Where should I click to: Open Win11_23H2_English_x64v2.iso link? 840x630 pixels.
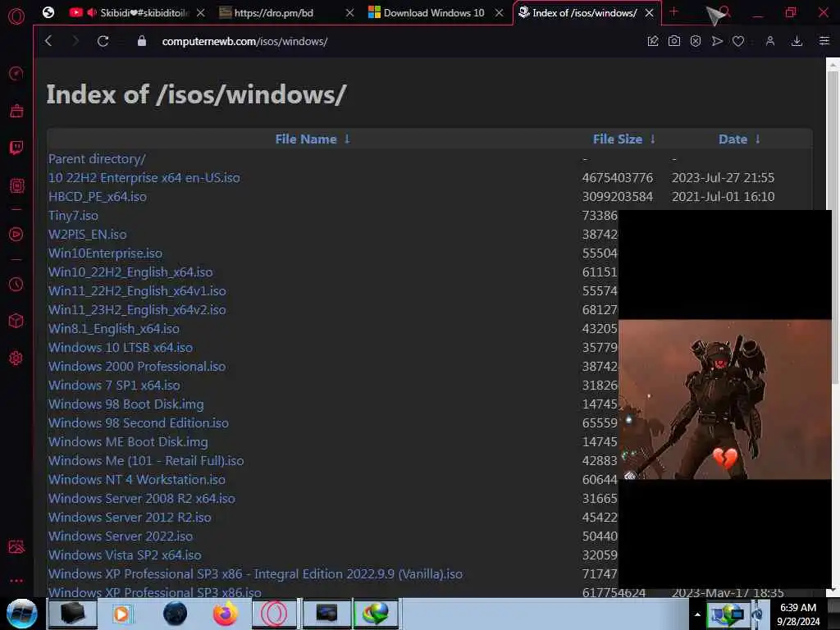coord(137,309)
